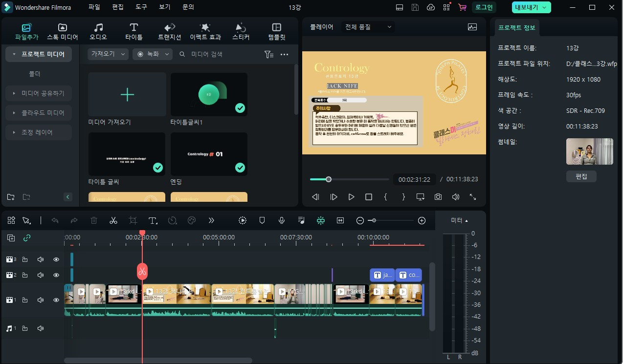Click the voiceover microphone icon
This screenshot has height=364, width=623.
coord(282,220)
